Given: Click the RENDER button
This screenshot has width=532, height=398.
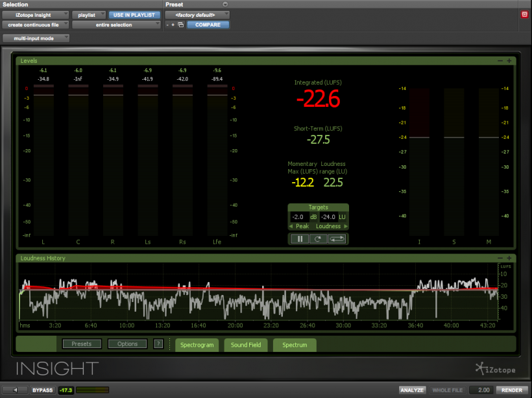Looking at the screenshot, I should (511, 390).
